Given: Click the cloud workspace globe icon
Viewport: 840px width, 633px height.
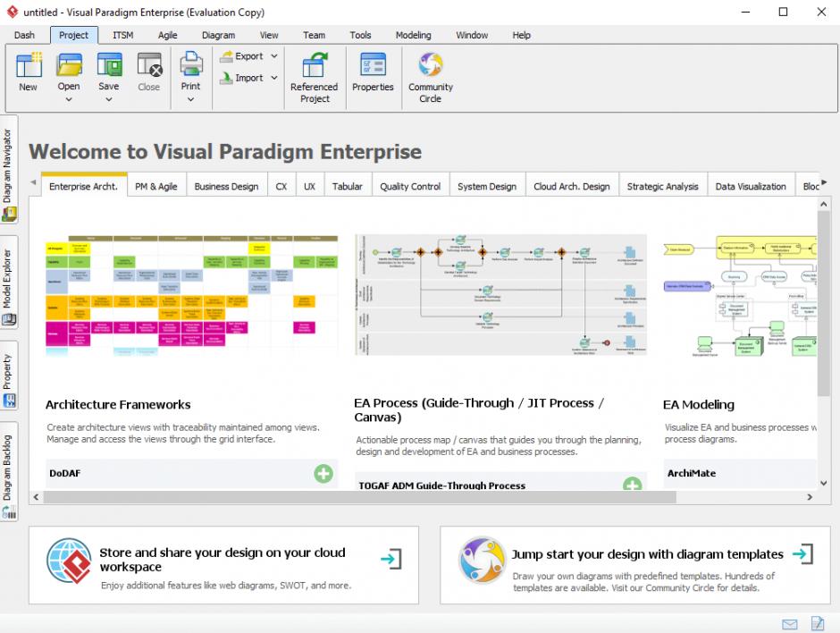Looking at the screenshot, I should (69, 561).
